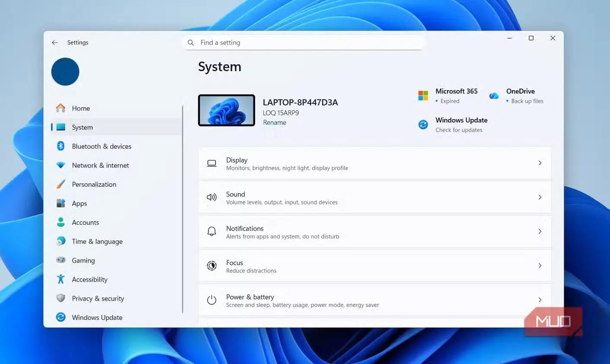The height and width of the screenshot is (364, 610).
Task: Open the user profile avatar
Action: click(x=65, y=72)
